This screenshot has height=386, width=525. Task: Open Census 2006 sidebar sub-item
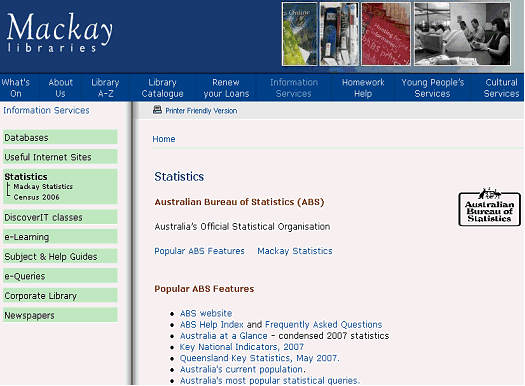pyautogui.click(x=36, y=197)
